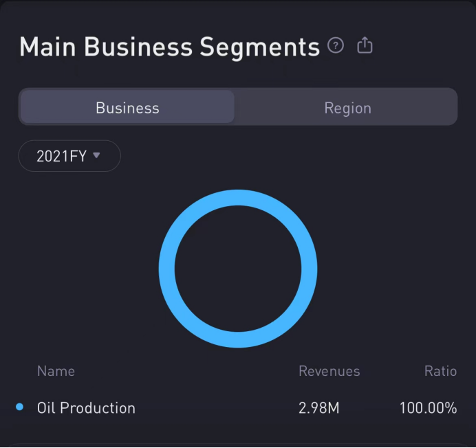Click the blue donut chart ring
Viewport: 476px width, 448px height.
tap(238, 198)
